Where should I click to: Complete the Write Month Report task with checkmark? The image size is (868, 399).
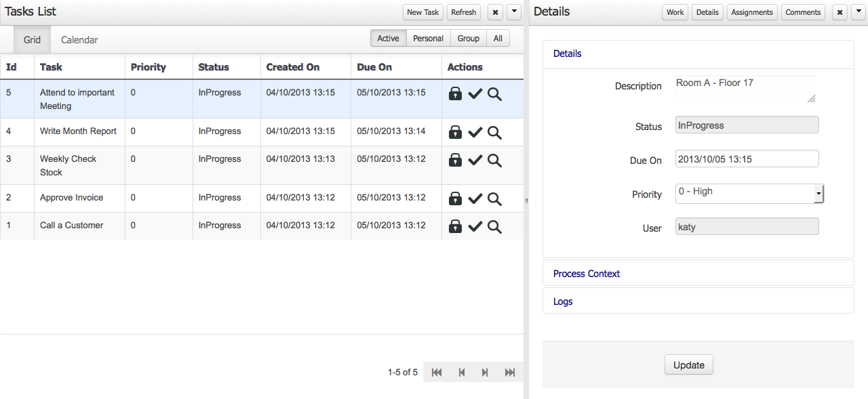[475, 133]
